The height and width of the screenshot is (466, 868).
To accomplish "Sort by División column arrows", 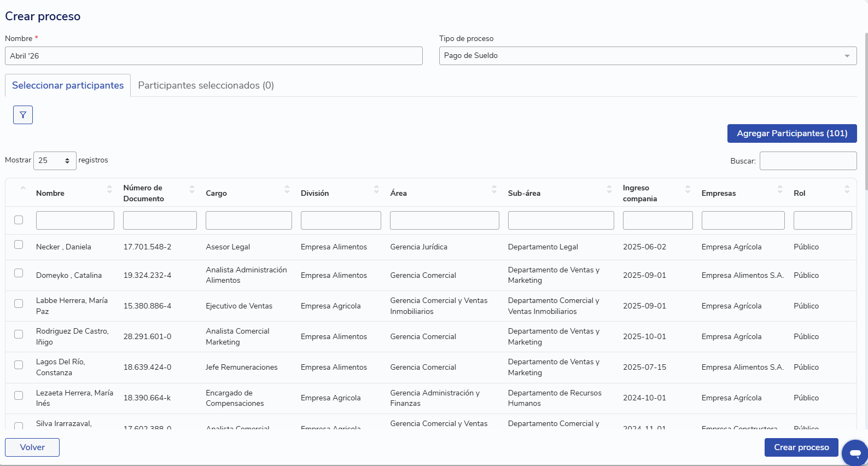I will (x=376, y=189).
